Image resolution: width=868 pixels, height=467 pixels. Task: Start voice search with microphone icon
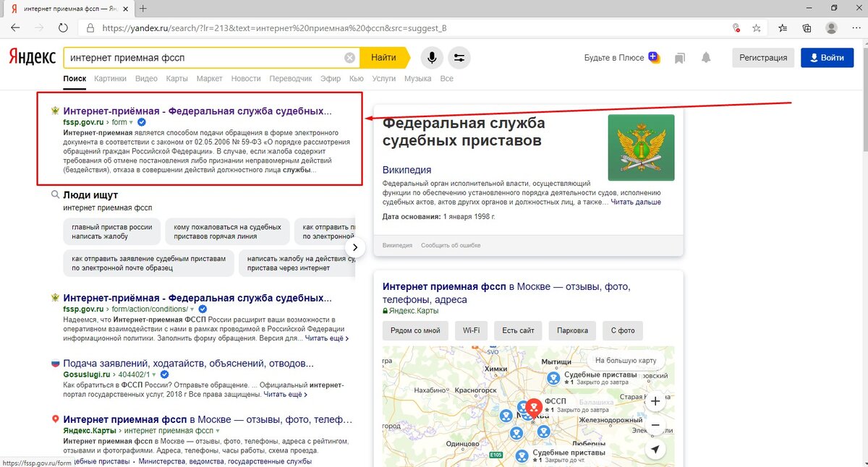[432, 57]
